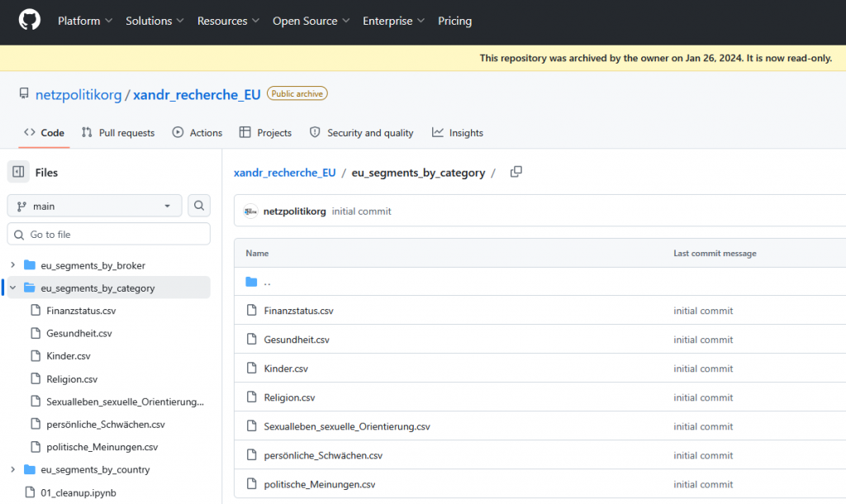The image size is (846, 504).
Task: Switch to the Projects tab
Action: [265, 133]
